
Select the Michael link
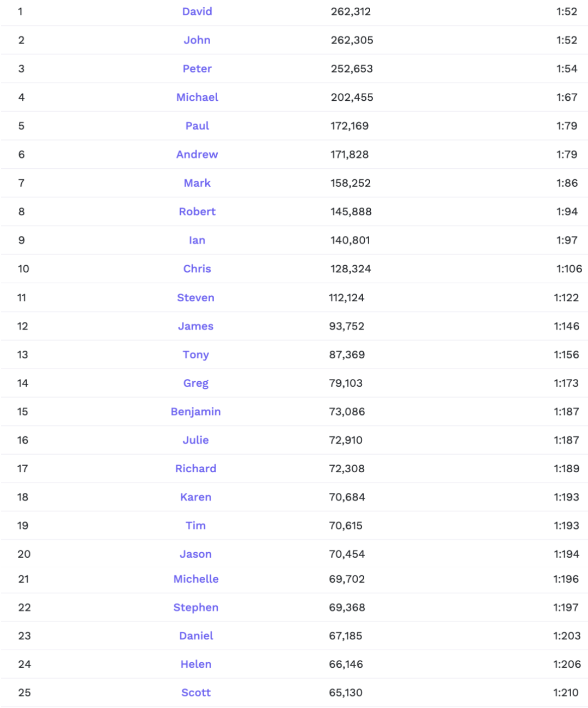[197, 97]
